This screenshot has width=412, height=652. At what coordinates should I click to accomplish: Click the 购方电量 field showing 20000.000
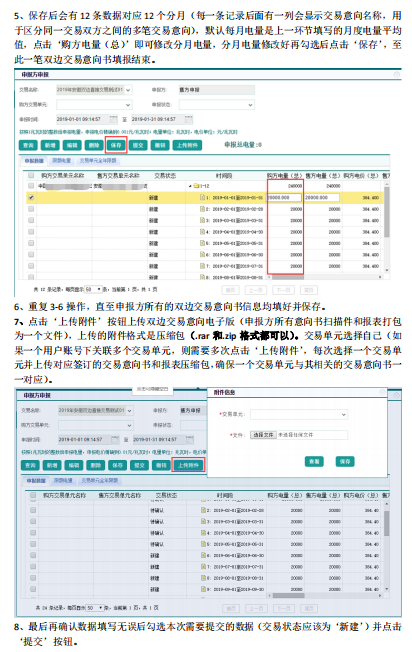point(285,198)
